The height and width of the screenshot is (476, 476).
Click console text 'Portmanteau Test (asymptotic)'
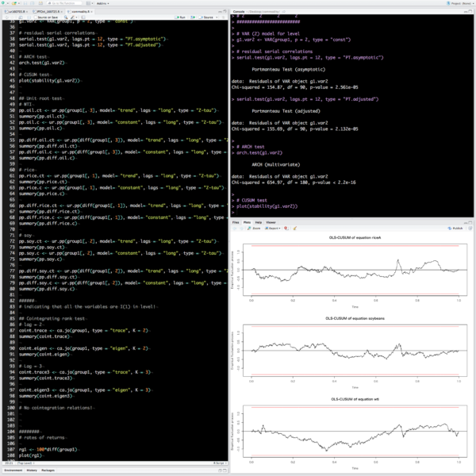[x=289, y=70]
